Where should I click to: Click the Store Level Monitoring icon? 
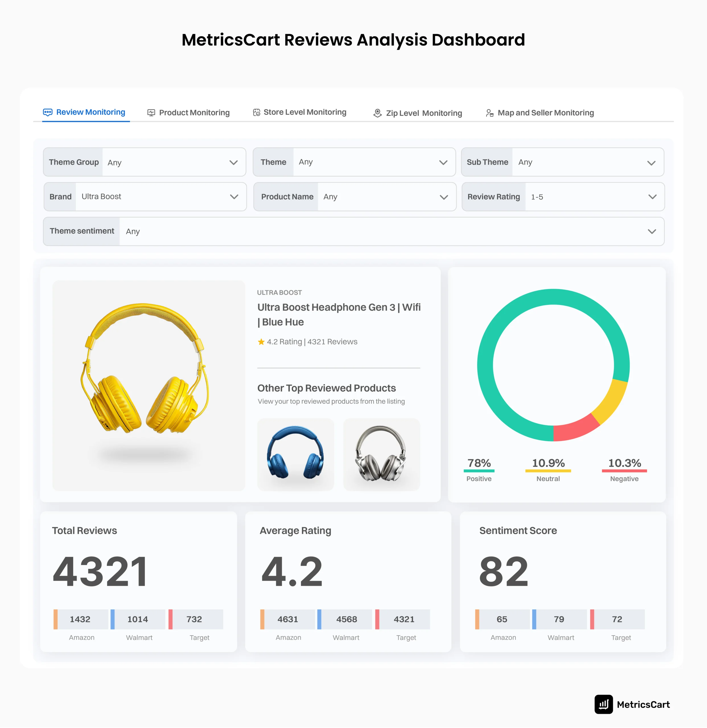[x=256, y=112]
